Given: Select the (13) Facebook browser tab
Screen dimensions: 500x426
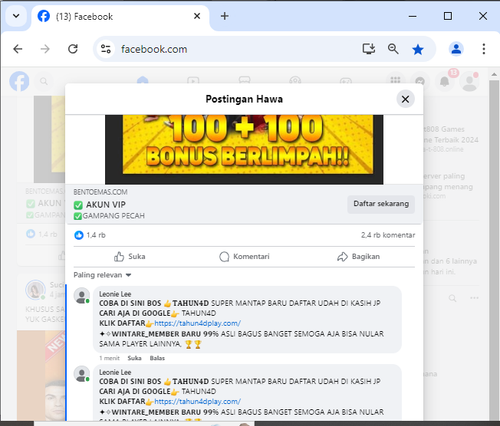Looking at the screenshot, I should (x=120, y=16).
